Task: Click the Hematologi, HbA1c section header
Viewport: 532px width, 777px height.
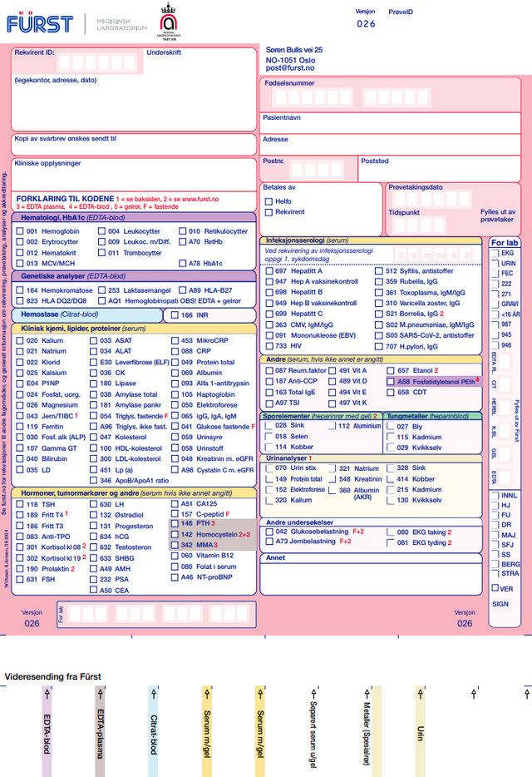Action: click(x=134, y=217)
